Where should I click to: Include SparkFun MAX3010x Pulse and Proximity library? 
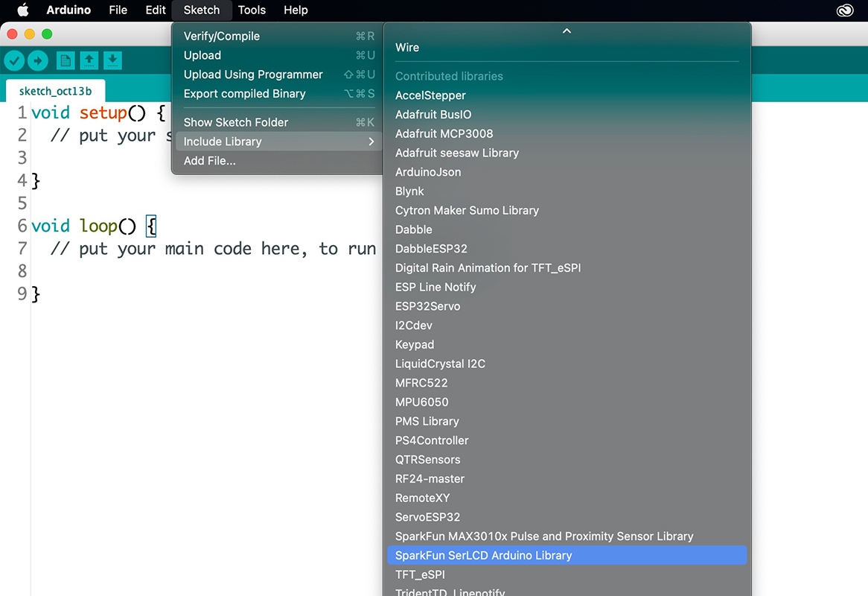coord(567,536)
